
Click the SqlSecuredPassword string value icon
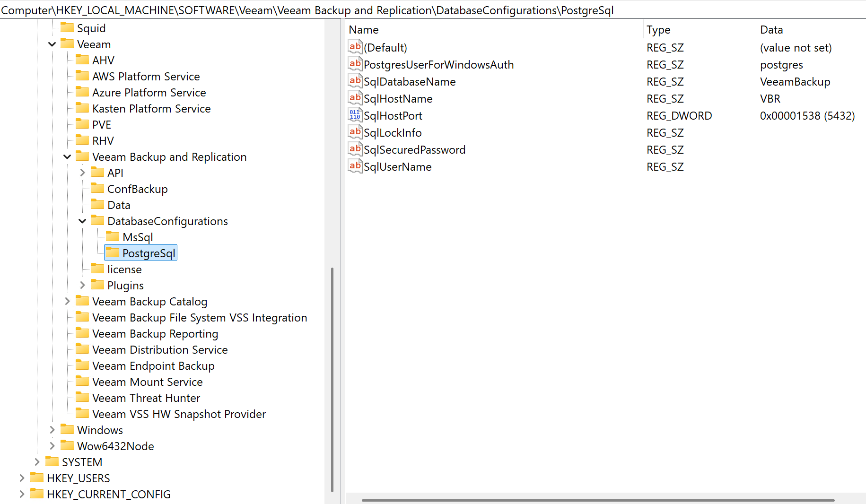tap(355, 149)
